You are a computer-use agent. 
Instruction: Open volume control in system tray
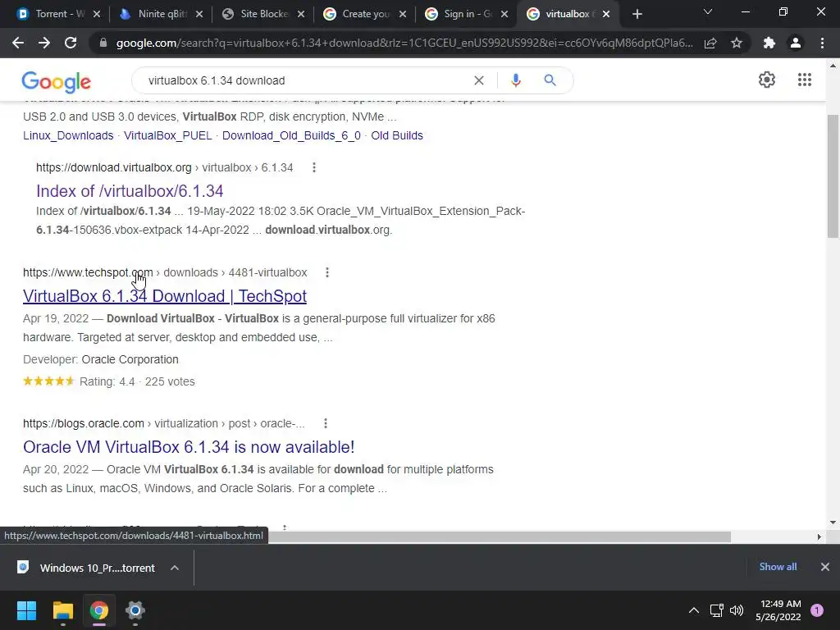coord(737,610)
